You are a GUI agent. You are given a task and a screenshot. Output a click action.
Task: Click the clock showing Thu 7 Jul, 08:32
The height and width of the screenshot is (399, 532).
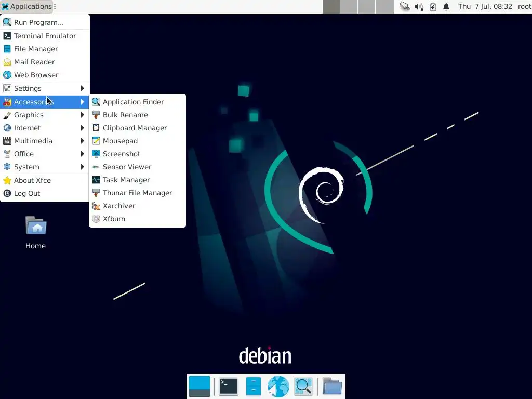pos(485,6)
